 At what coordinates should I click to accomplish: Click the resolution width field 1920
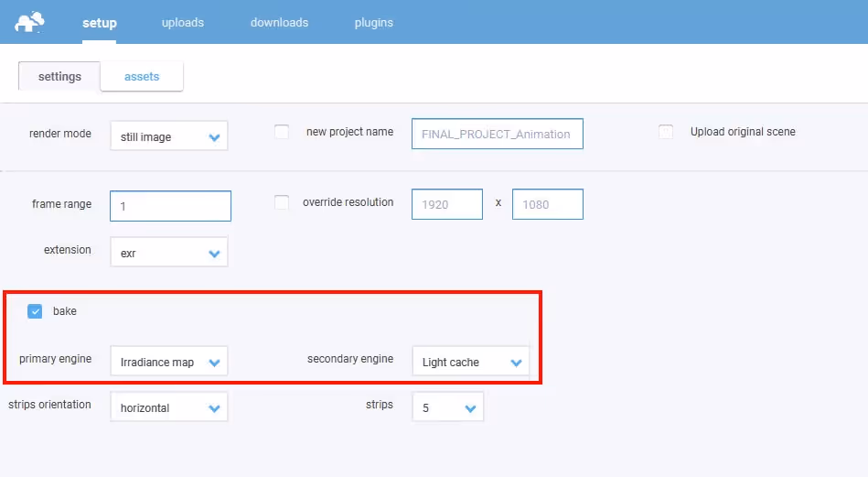pos(447,204)
